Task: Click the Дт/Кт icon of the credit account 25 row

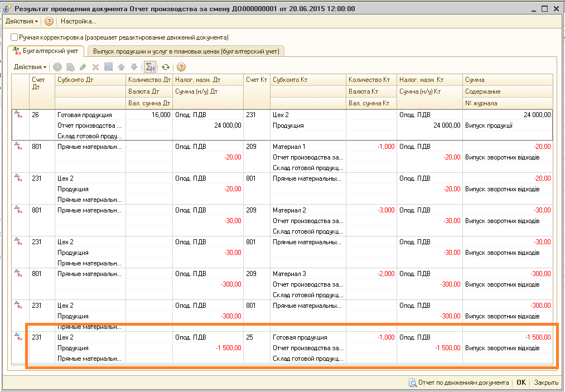Action: point(18,336)
